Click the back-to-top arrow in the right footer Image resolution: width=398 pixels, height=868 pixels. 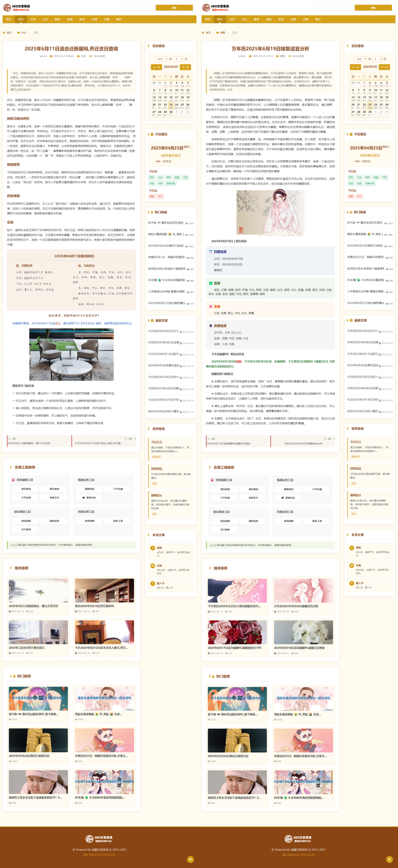tap(390, 859)
